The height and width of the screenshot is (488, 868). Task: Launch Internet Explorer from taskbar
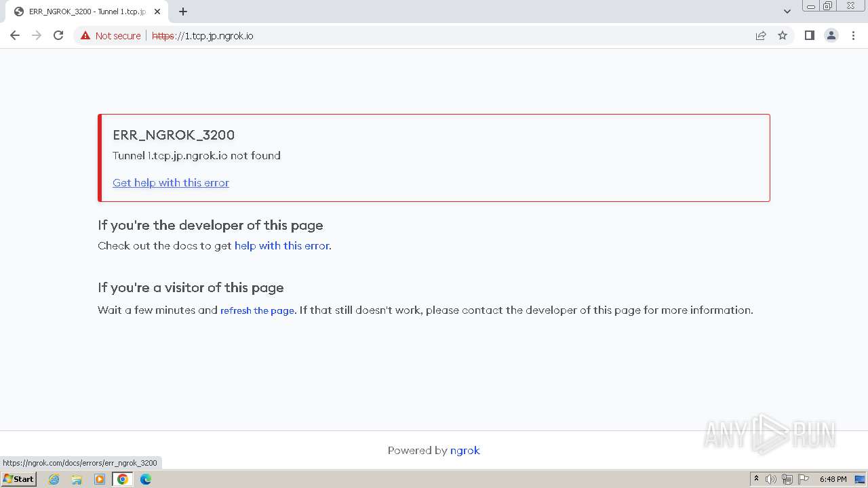54,479
